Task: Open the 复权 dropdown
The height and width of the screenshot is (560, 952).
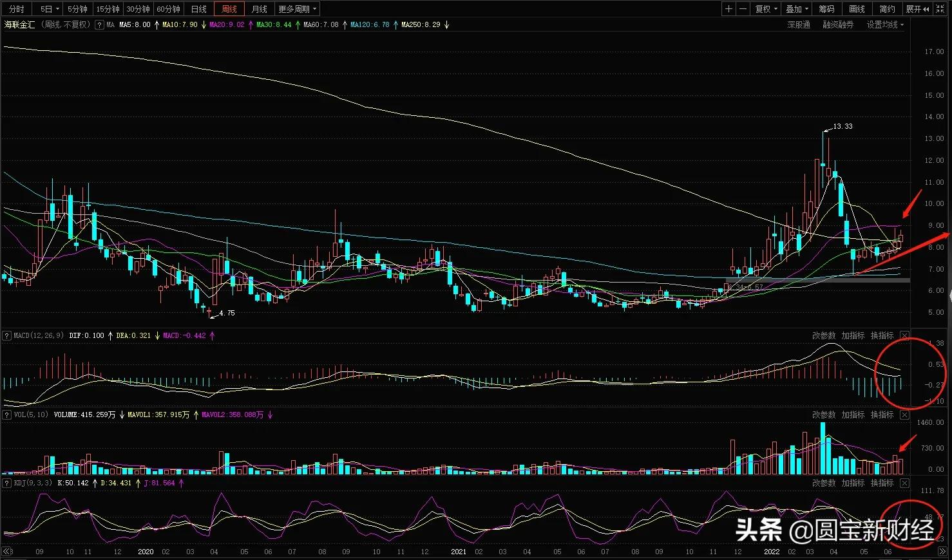Action: pyautogui.click(x=766, y=9)
